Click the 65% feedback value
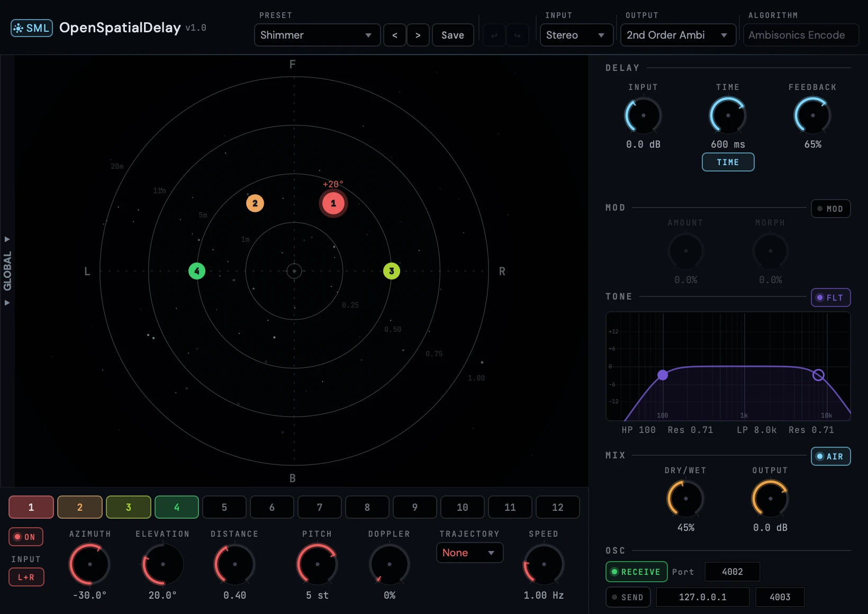868x614 pixels. pyautogui.click(x=813, y=145)
